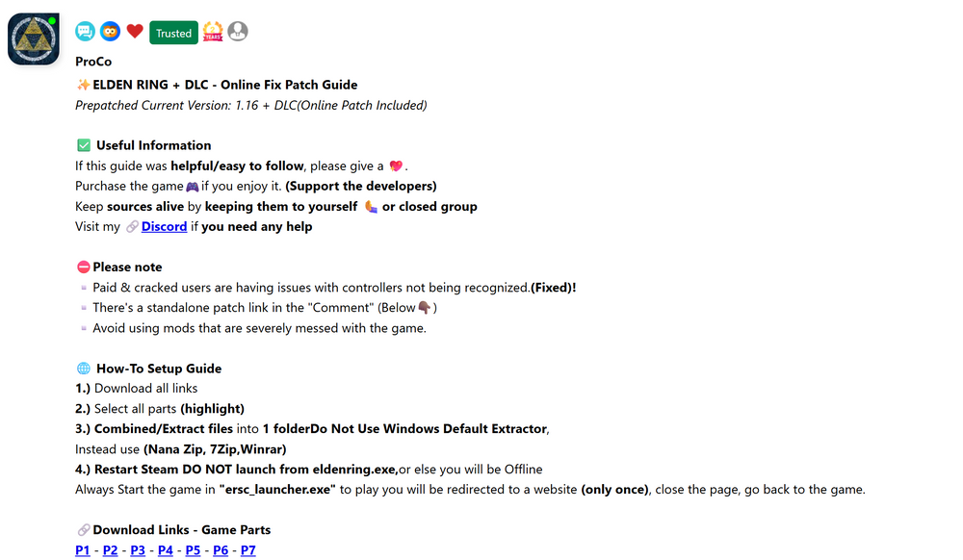Click the green Trusted badge

[173, 33]
